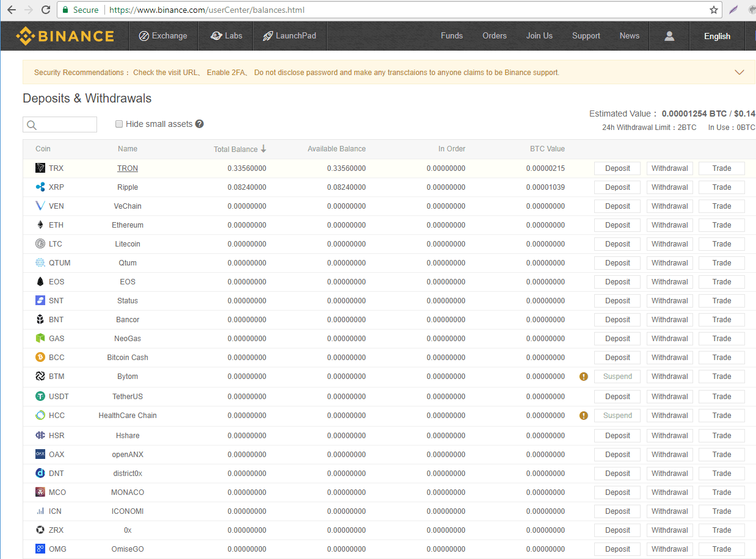This screenshot has height=559, width=756.
Task: Click Deposit for LTC
Action: click(x=617, y=244)
